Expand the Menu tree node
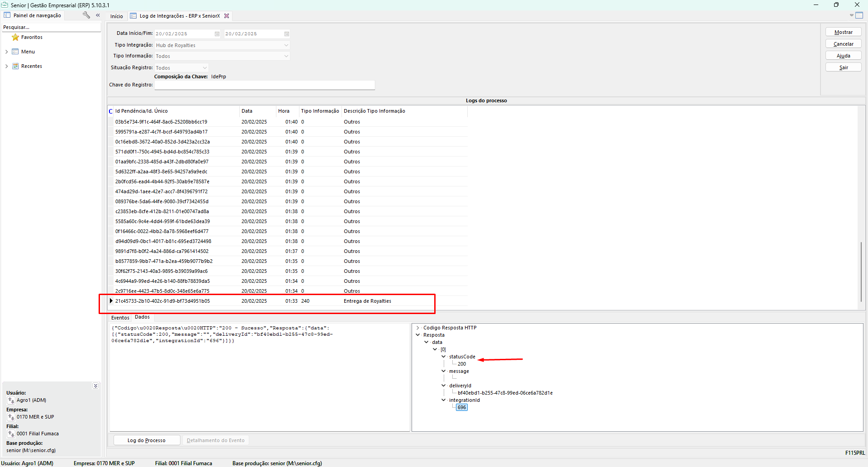 [x=6, y=52]
